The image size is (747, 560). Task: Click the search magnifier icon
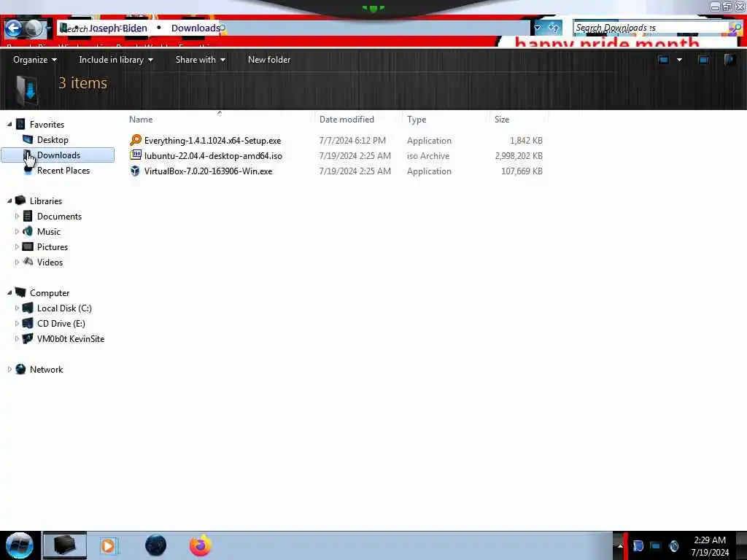[735, 28]
